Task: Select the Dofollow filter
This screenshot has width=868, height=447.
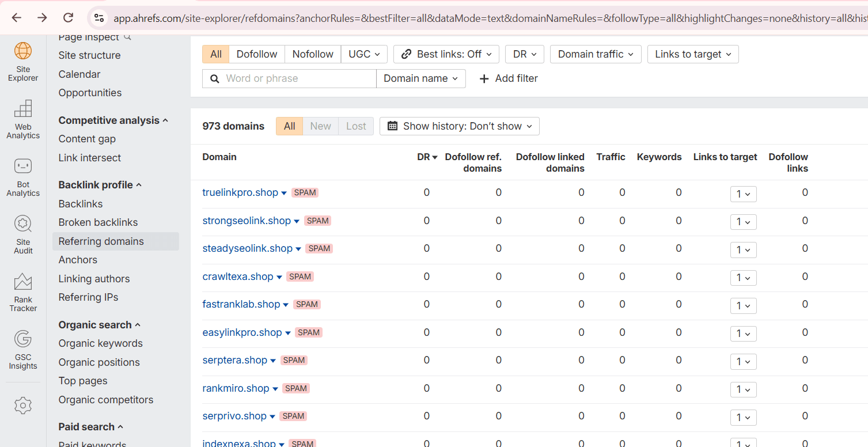Action: click(x=257, y=54)
